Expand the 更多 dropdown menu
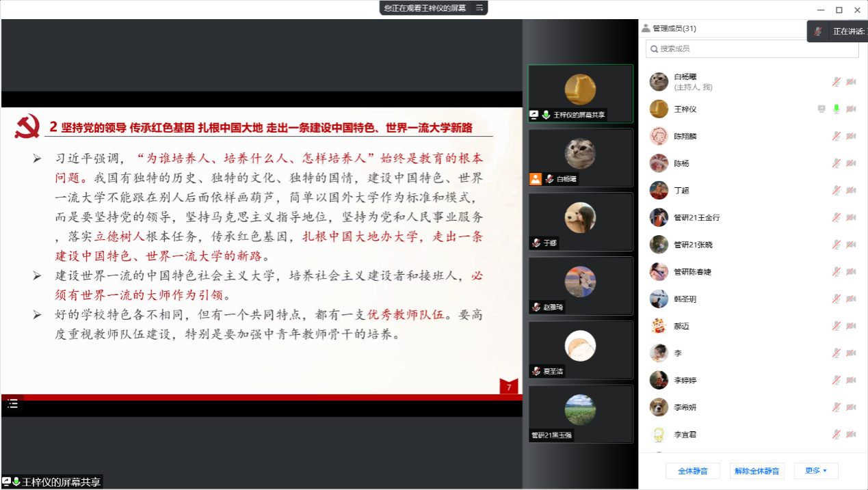This screenshot has width=868, height=490. tap(815, 471)
